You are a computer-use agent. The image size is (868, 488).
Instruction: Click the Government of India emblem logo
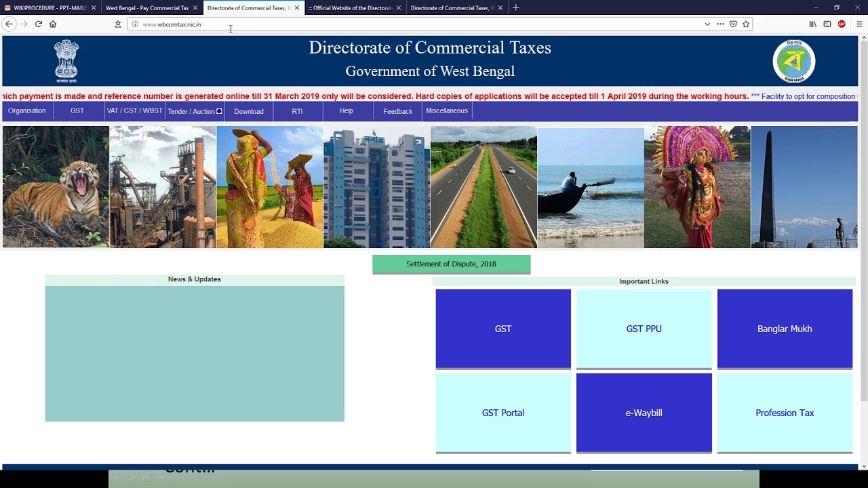tap(66, 61)
